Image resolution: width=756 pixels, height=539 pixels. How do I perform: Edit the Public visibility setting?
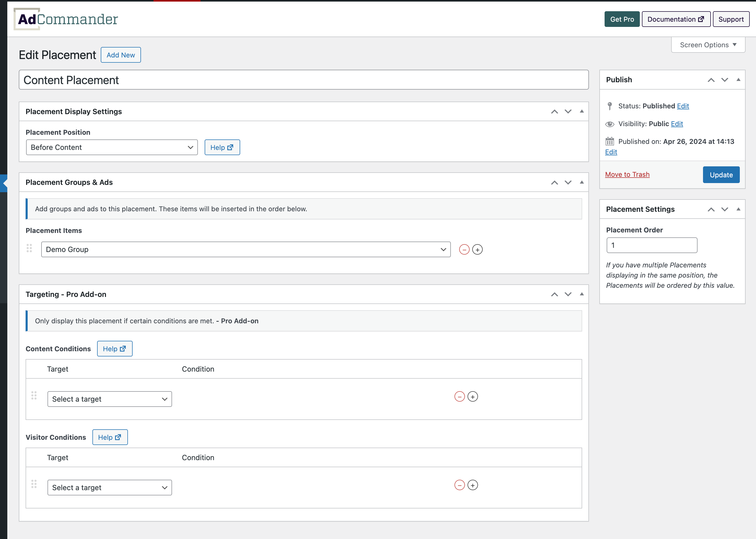coord(677,124)
